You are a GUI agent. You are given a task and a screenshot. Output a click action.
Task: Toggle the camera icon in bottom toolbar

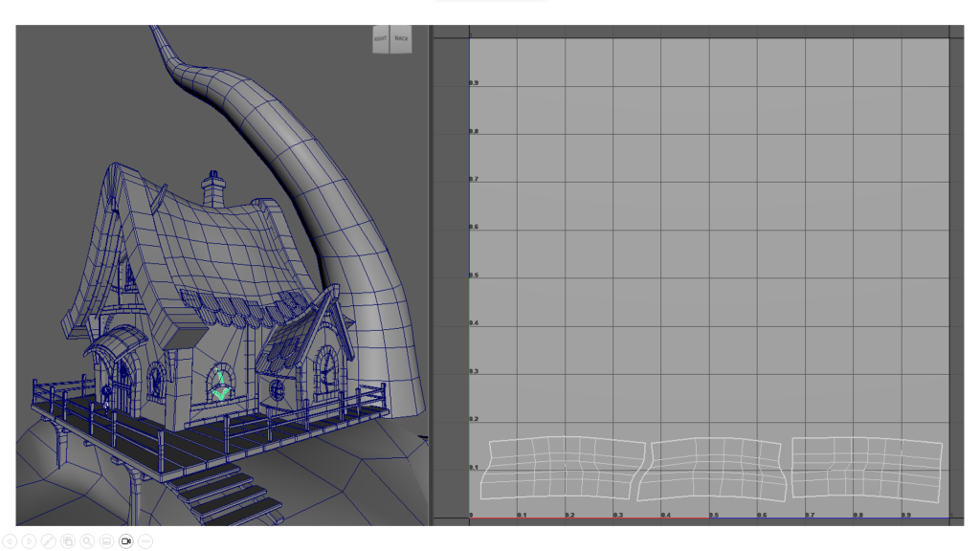coord(125,541)
